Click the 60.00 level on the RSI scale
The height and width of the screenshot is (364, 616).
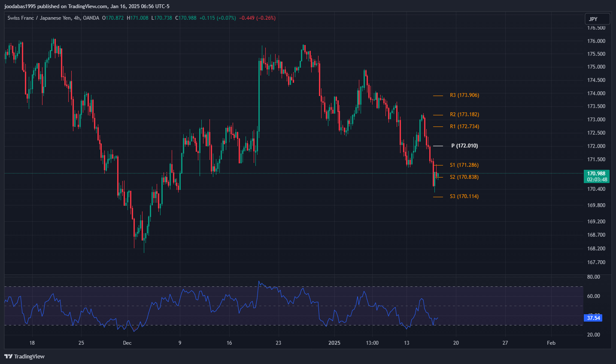click(593, 296)
